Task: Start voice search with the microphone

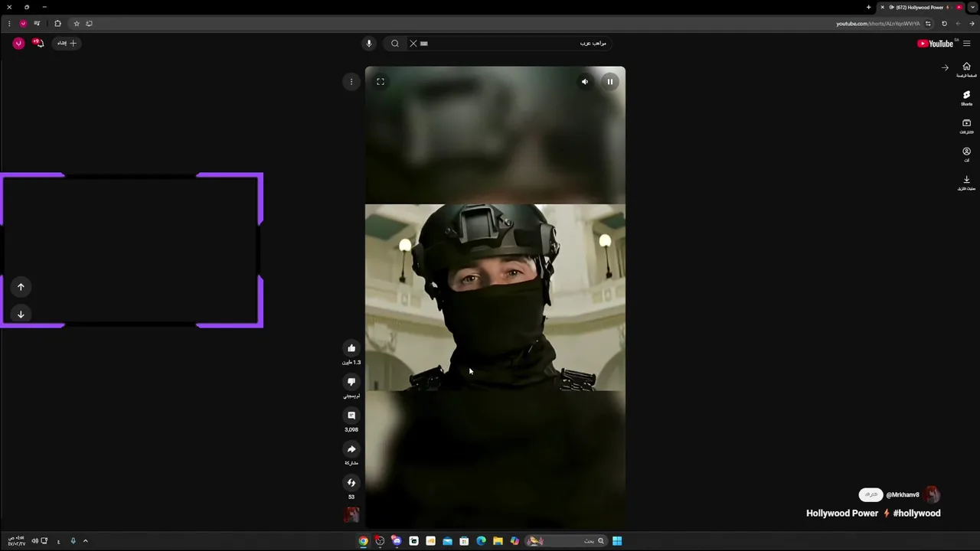Action: [369, 44]
